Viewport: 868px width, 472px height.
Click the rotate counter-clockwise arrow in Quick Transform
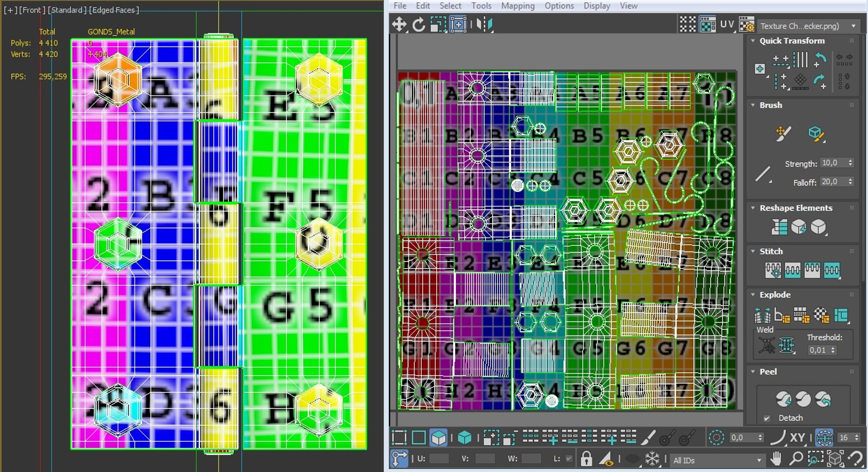pyautogui.click(x=820, y=60)
